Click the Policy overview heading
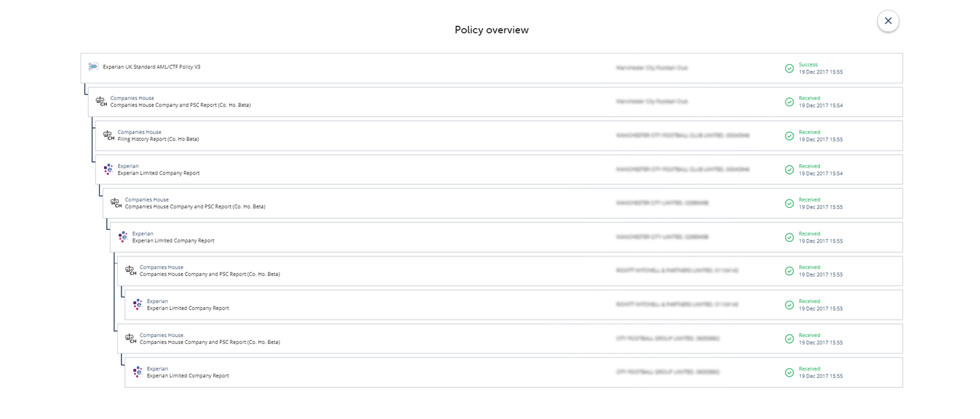 (x=491, y=30)
